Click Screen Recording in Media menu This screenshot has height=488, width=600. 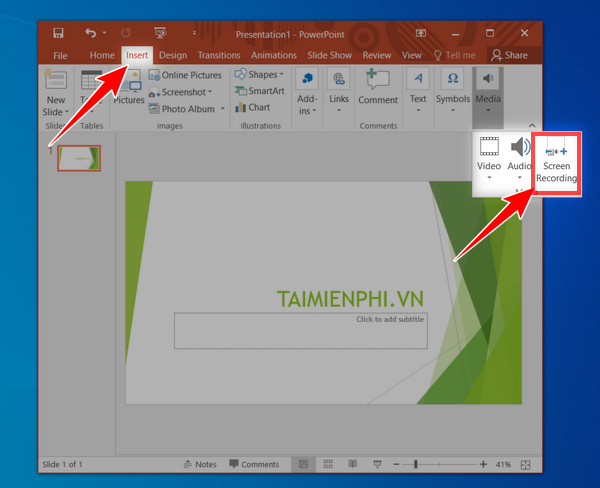(557, 164)
